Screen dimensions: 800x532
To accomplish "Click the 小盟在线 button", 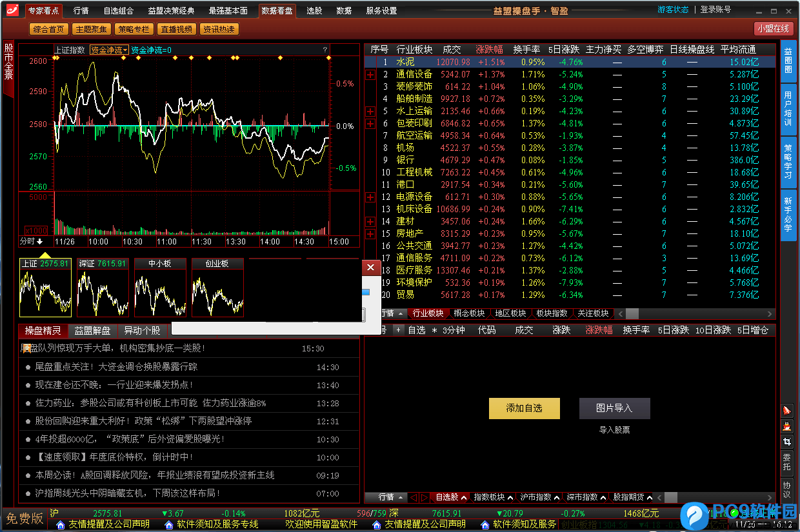I will click(x=774, y=29).
